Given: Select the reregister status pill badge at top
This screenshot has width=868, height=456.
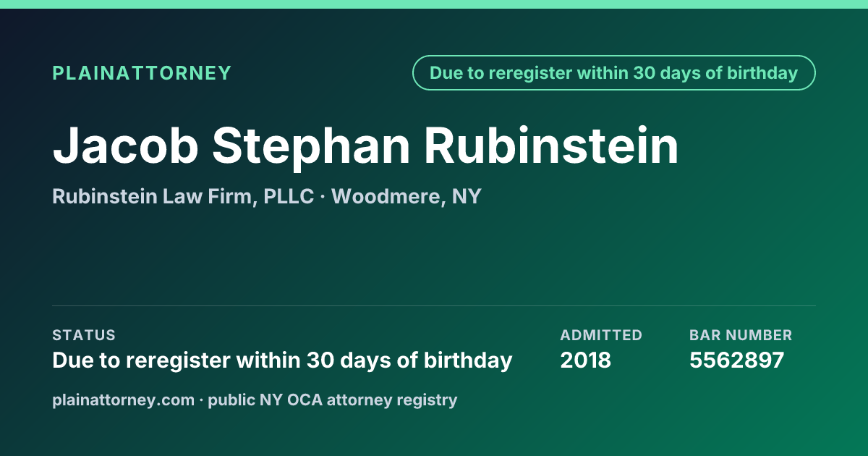Looking at the screenshot, I should click(614, 73).
